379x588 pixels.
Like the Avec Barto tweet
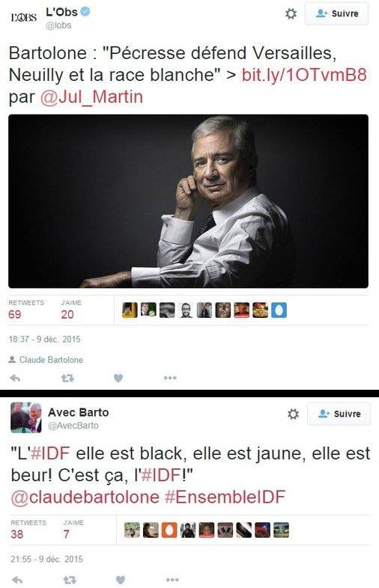tap(121, 580)
